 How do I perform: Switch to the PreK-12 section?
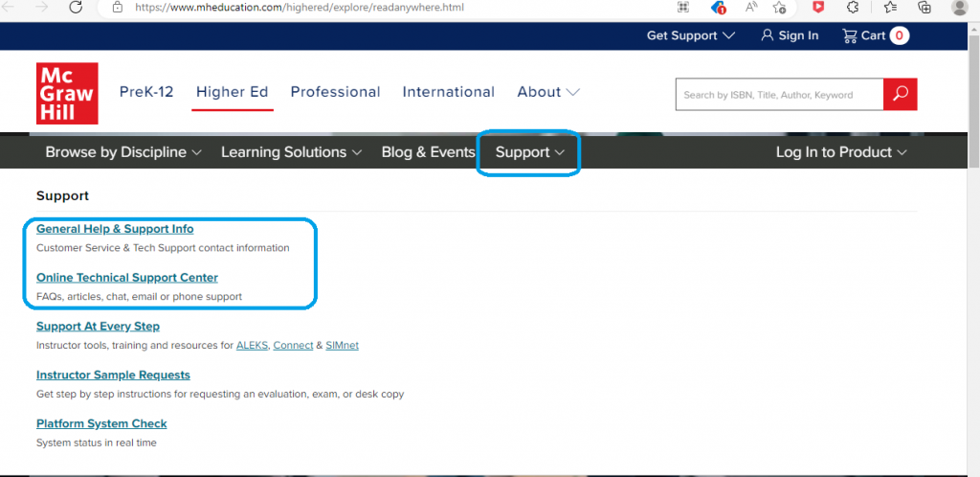coord(146,92)
